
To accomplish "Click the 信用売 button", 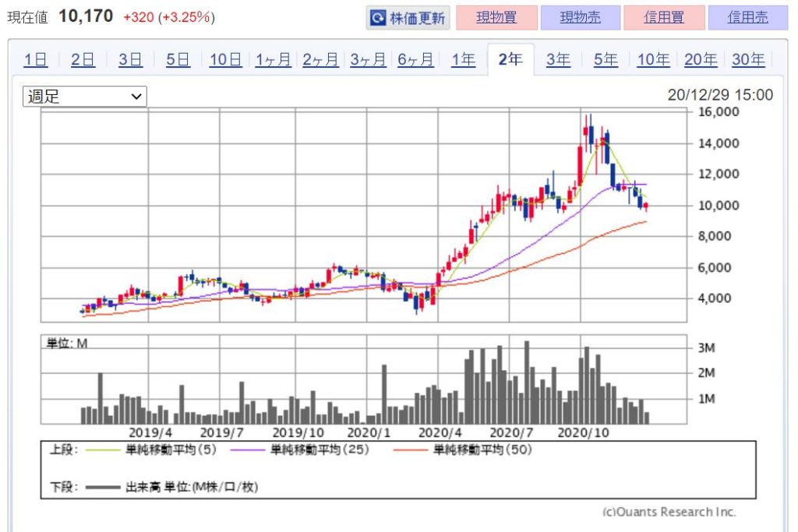I will tap(747, 18).
